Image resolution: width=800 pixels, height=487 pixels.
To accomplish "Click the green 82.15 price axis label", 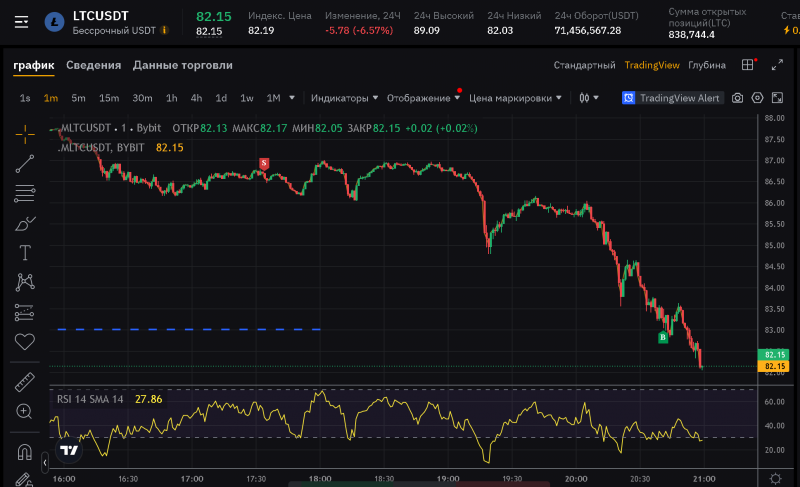I will point(774,354).
